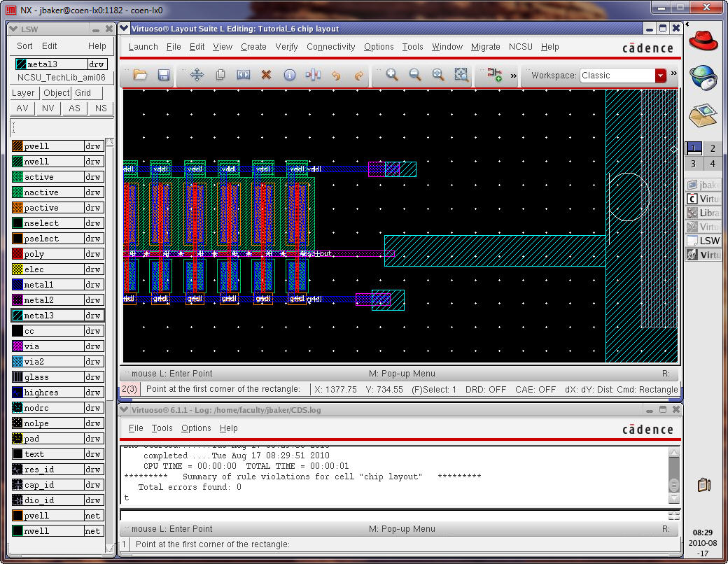Click the LSW entry in taskbar panel
728x564 pixels.
(703, 241)
